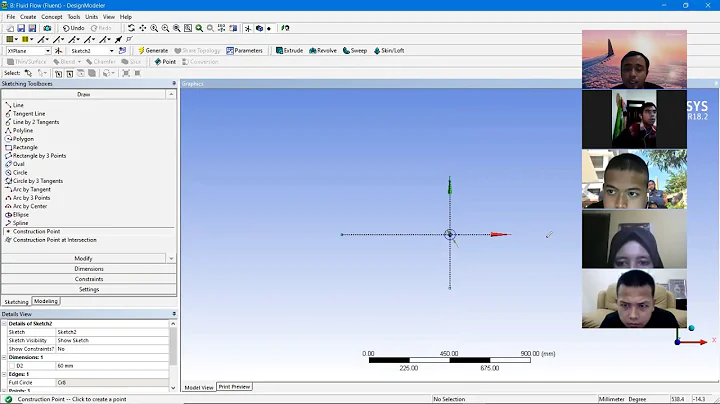Image resolution: width=720 pixels, height=404 pixels.
Task: Click the Details View scrollbar down arrow
Action: pos(173,388)
